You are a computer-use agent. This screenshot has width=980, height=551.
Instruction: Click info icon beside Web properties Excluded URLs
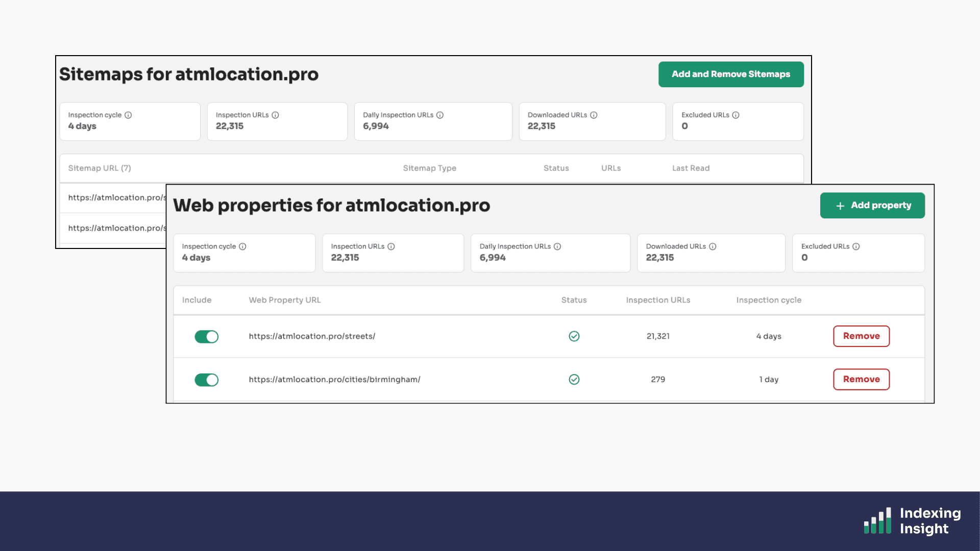[x=856, y=246]
